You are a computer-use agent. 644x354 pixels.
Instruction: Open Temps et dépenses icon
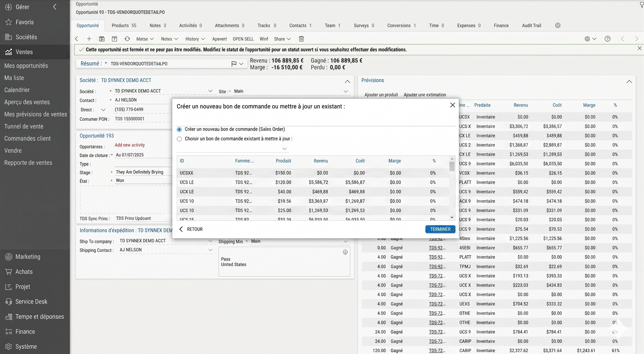coord(9,317)
